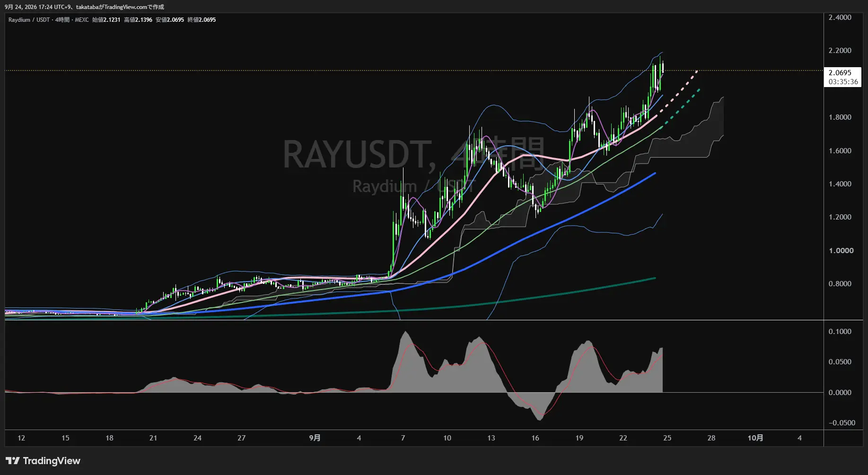Screen dimensions: 868x475
Task: Click the 0.0500 indicator axis label
Action: tap(840, 362)
